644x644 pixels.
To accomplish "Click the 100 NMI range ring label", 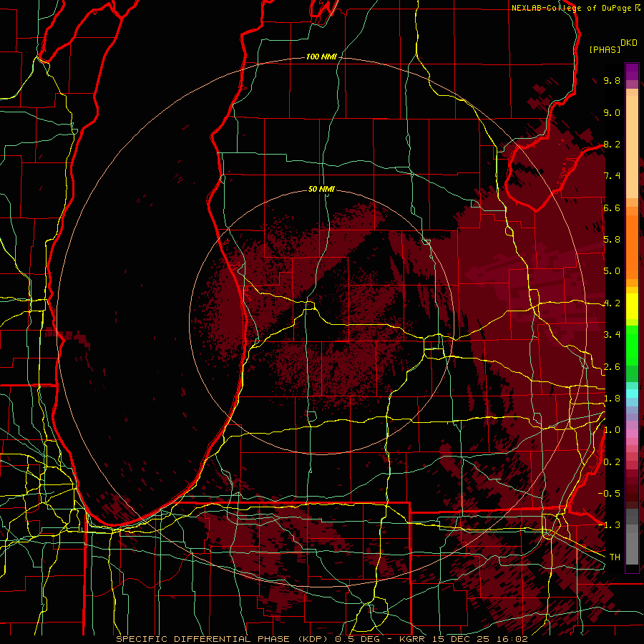I will [321, 57].
